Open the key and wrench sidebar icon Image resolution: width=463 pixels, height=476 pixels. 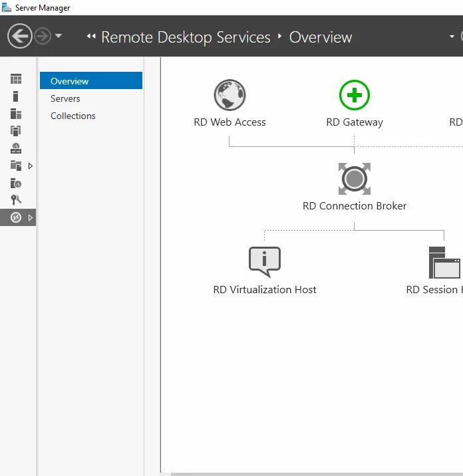click(16, 200)
